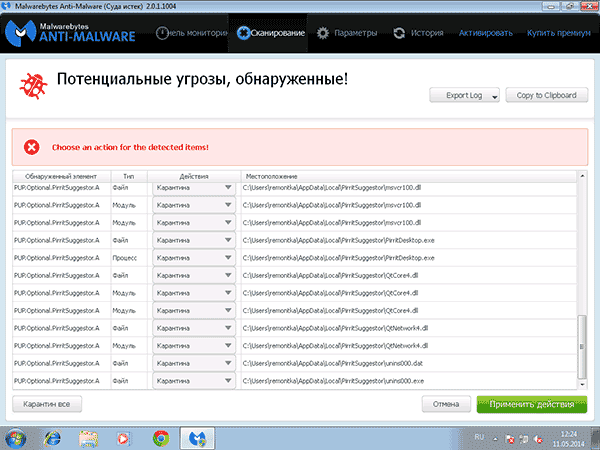
Task: Open action dropdown for Процесс PirritDesktop.exe row
Action: pos(194,258)
